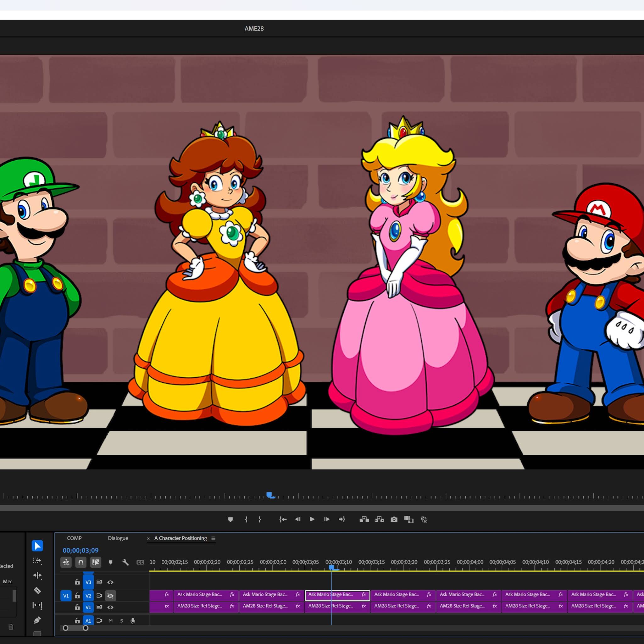This screenshot has height=644, width=644.
Task: Click the Lift button in monitor
Action: [x=364, y=519]
